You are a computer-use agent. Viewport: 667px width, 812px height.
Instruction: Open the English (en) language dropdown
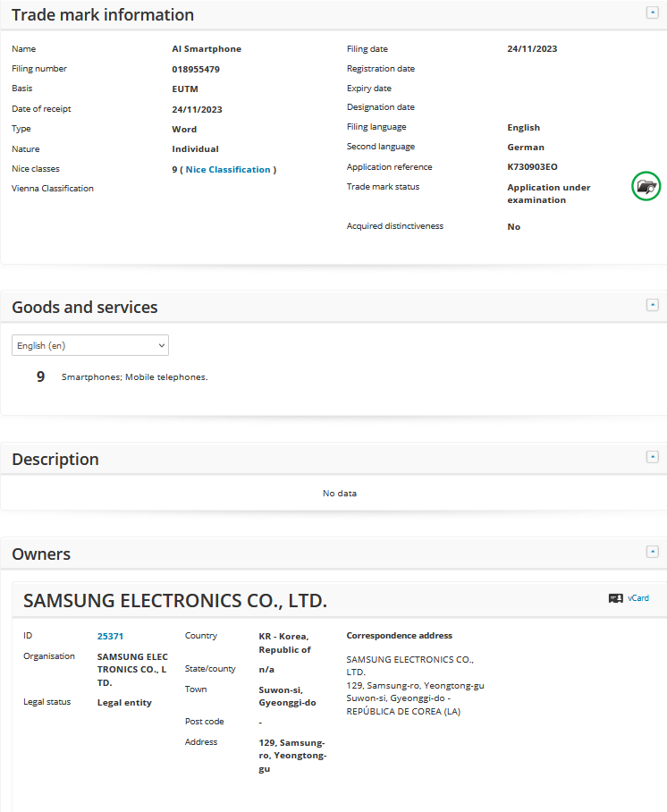tap(90, 345)
